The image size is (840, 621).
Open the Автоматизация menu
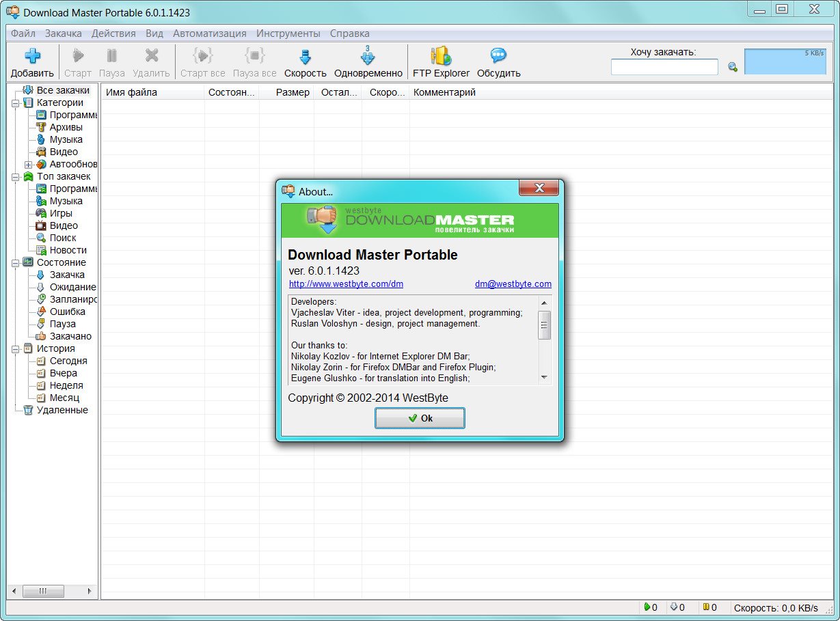coord(210,33)
